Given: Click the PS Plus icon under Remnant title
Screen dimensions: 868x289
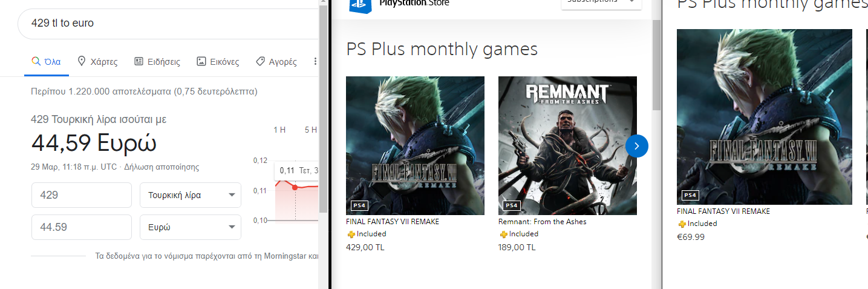Looking at the screenshot, I should click(503, 234).
